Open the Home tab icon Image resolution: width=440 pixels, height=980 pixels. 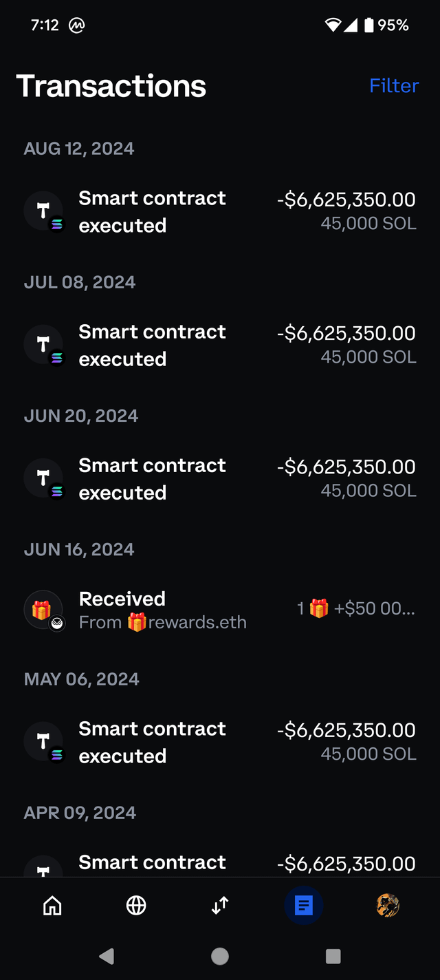[x=52, y=906]
